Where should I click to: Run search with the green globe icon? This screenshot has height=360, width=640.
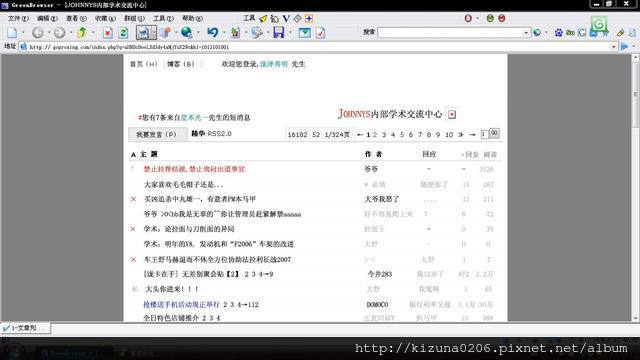click(537, 33)
